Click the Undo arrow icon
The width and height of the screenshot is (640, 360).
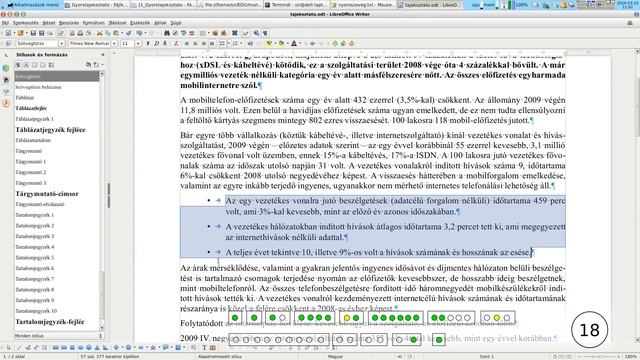click(139, 33)
